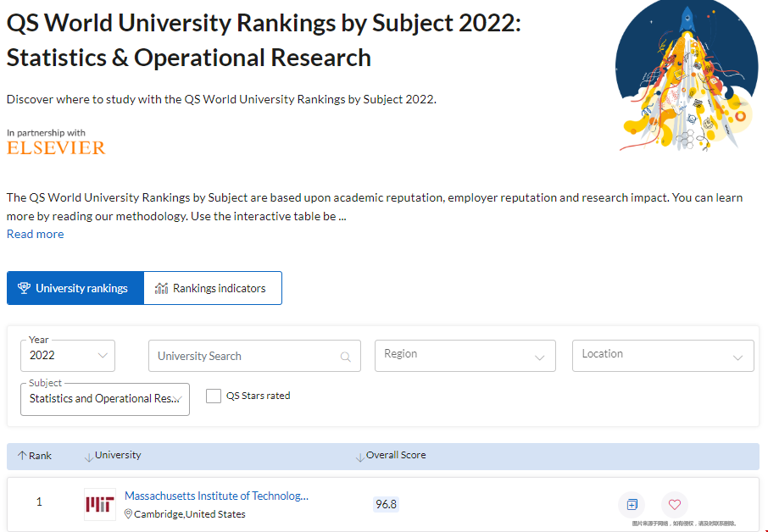The height and width of the screenshot is (532, 768).
Task: Click the Cambridge, United States location text
Action: 190,514
